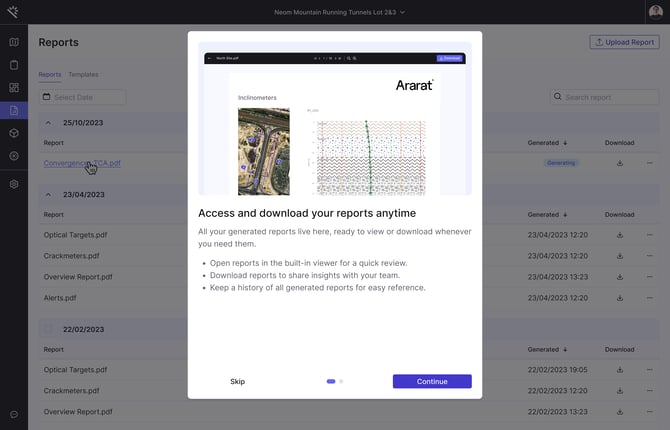670x430 pixels.
Task: Open more options for Alerts.pdf row
Action: point(649,297)
